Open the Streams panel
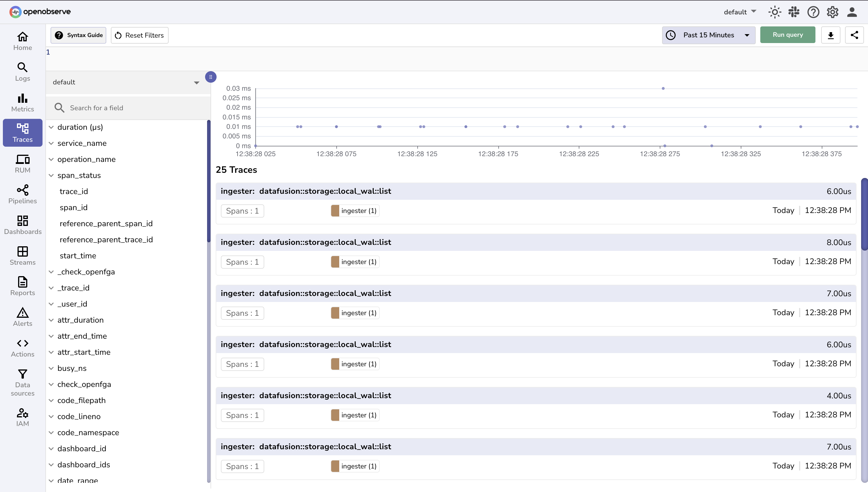 pyautogui.click(x=22, y=255)
